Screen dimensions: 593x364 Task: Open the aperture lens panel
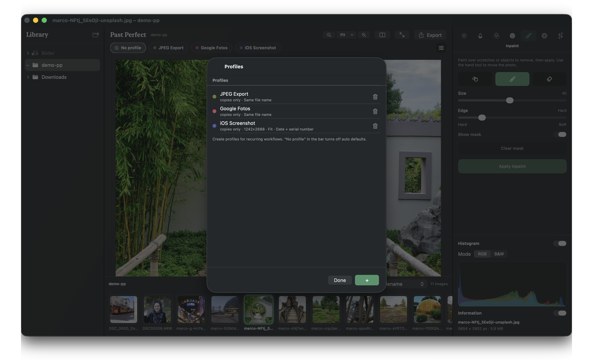[x=544, y=36]
